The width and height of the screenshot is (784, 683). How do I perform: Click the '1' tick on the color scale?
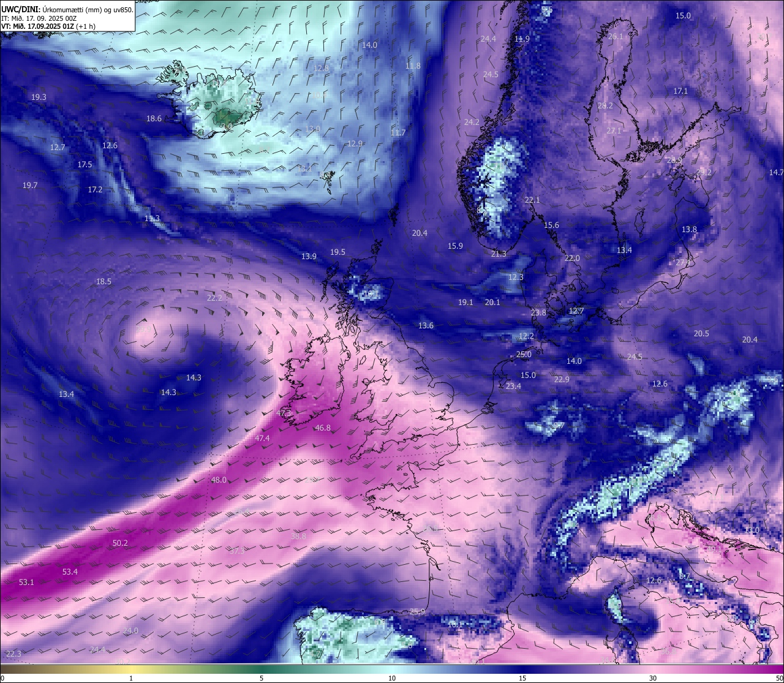click(131, 678)
